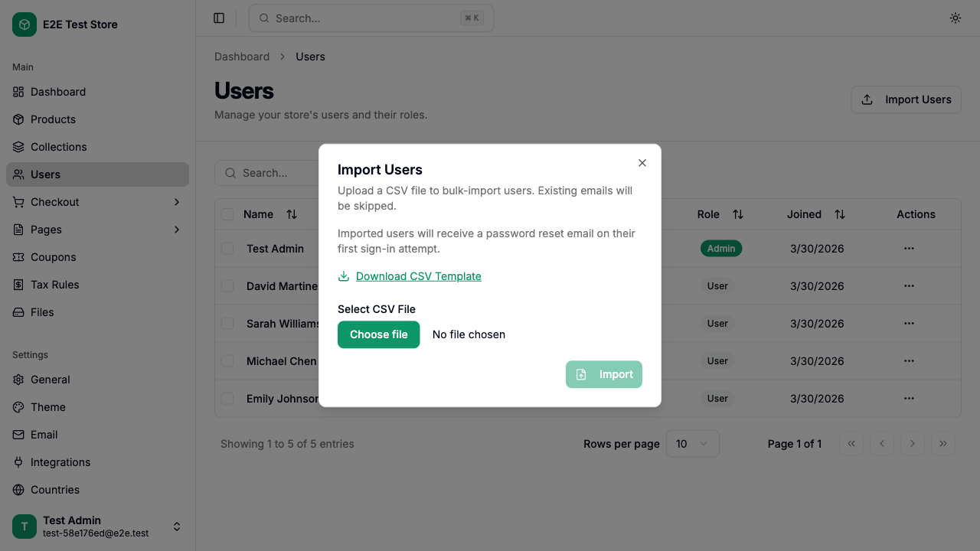Open actions menu for Test Admin row
980x551 pixels.
909,249
